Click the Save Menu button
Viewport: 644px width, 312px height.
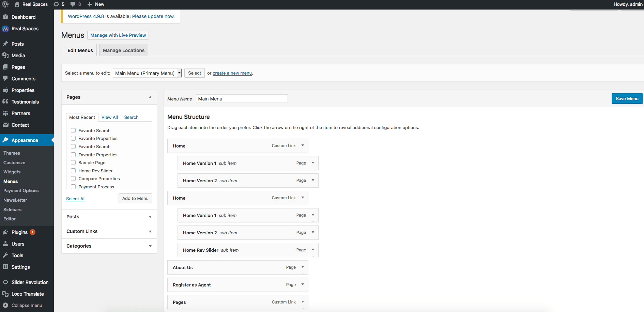click(627, 98)
